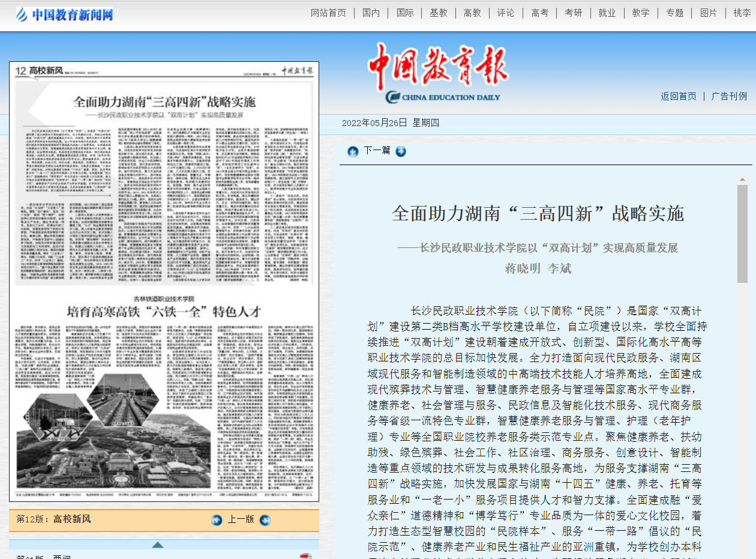Open the 基教 navigation item
The width and height of the screenshot is (756, 559).
click(438, 13)
